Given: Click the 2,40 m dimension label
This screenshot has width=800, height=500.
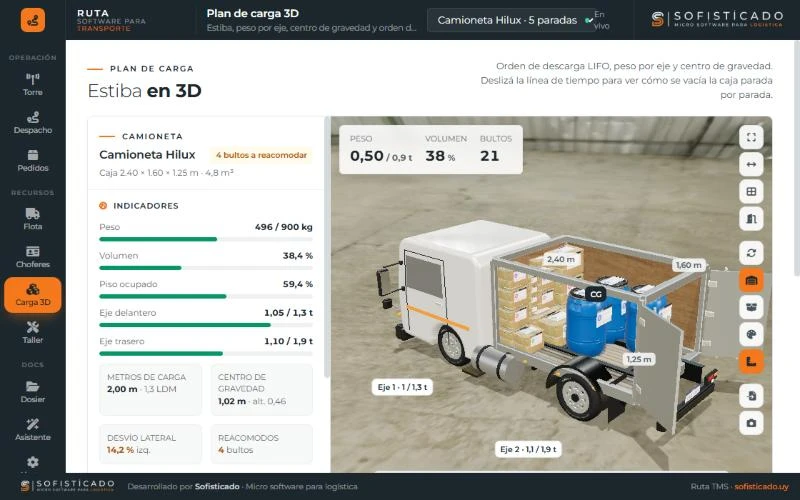Looking at the screenshot, I should pyautogui.click(x=561, y=259).
